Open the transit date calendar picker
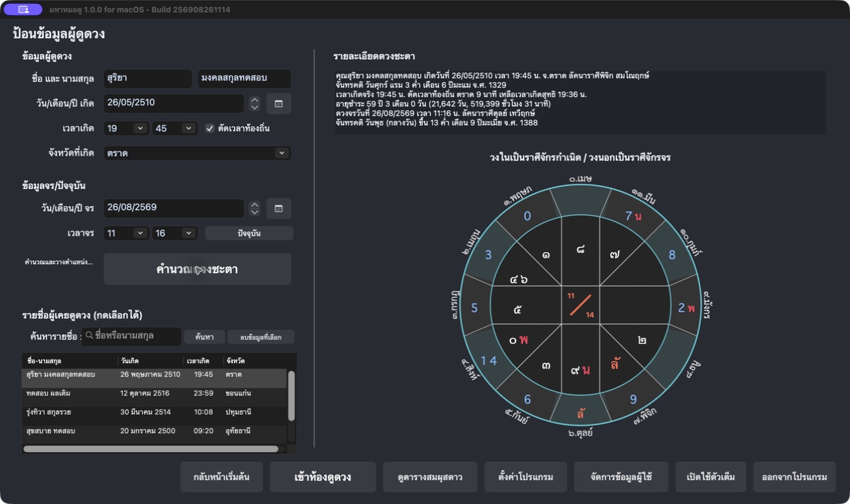The height and width of the screenshot is (504, 850). pos(279,208)
